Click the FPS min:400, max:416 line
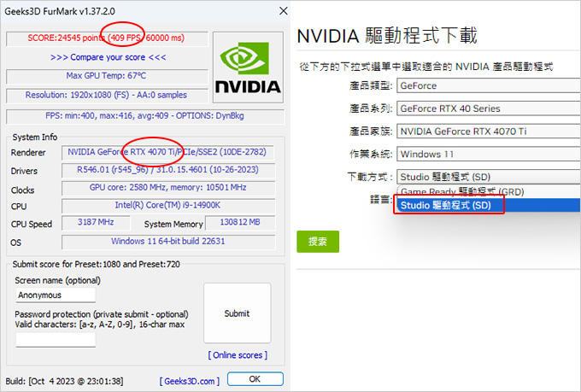The height and width of the screenshot is (392, 581). [x=145, y=116]
